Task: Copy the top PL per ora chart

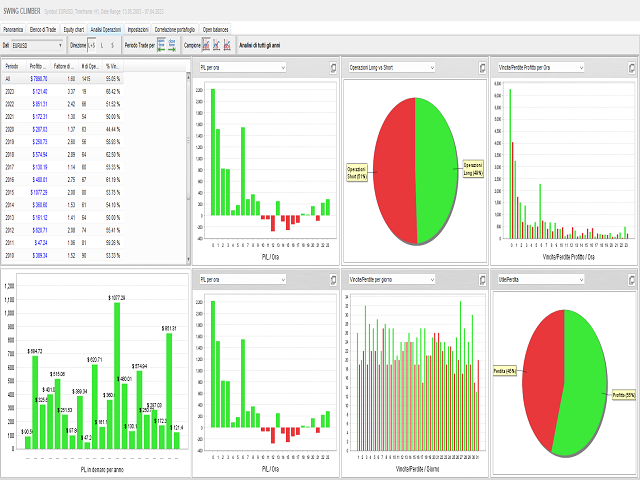Action: (333, 68)
